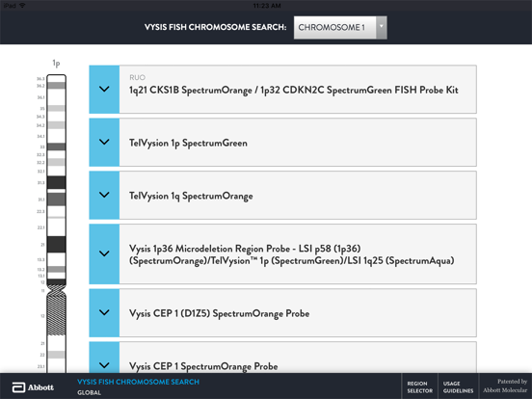This screenshot has width=532, height=399.
Task: Open the Usage Guidelines
Action: click(x=458, y=386)
